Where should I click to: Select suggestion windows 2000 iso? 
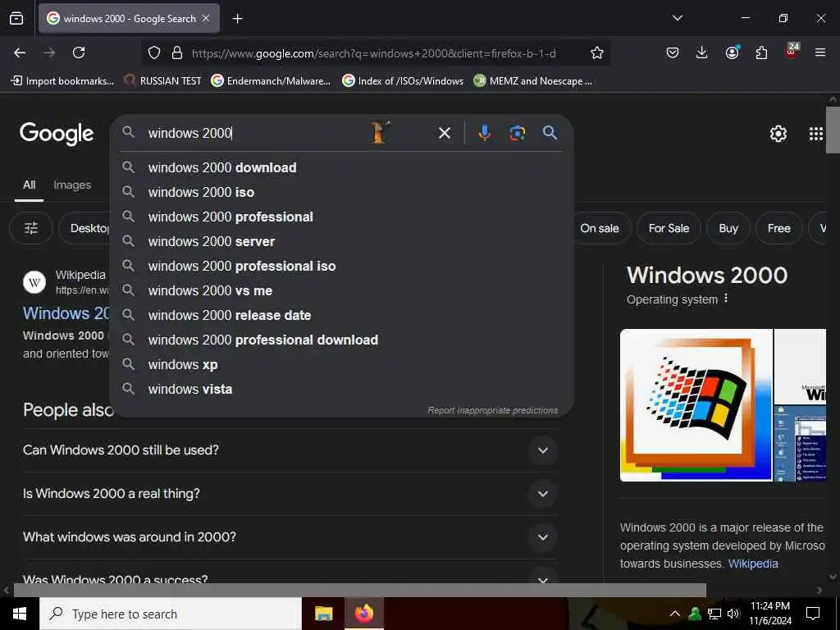(x=342, y=192)
